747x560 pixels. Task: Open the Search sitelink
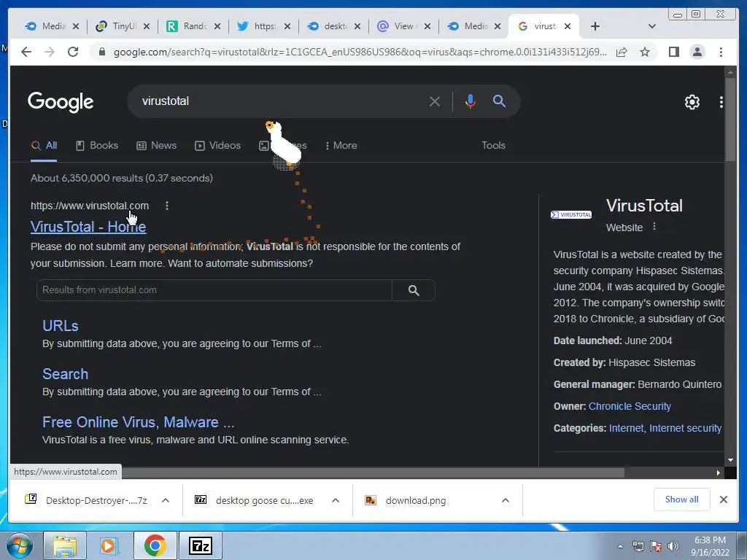pyautogui.click(x=65, y=374)
